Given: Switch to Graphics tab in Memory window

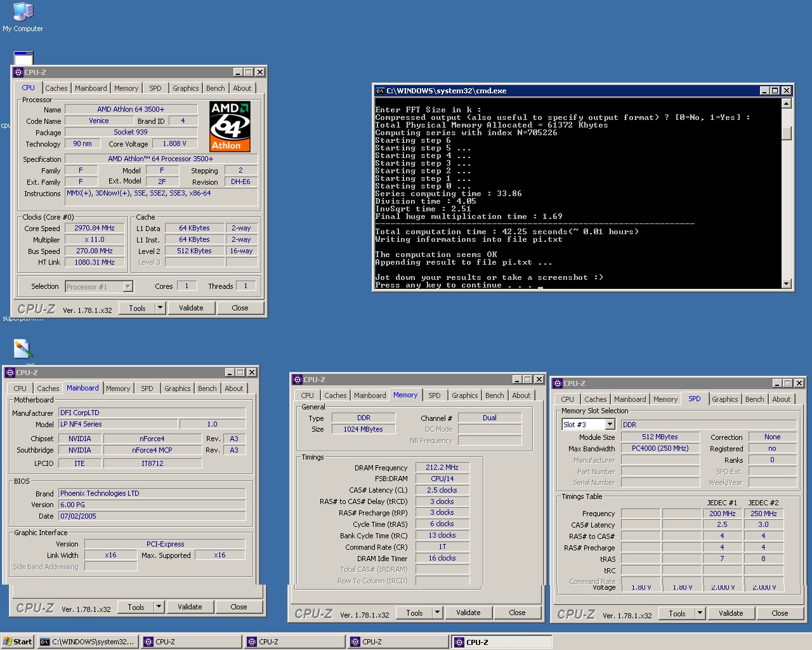Looking at the screenshot, I should coord(465,395).
